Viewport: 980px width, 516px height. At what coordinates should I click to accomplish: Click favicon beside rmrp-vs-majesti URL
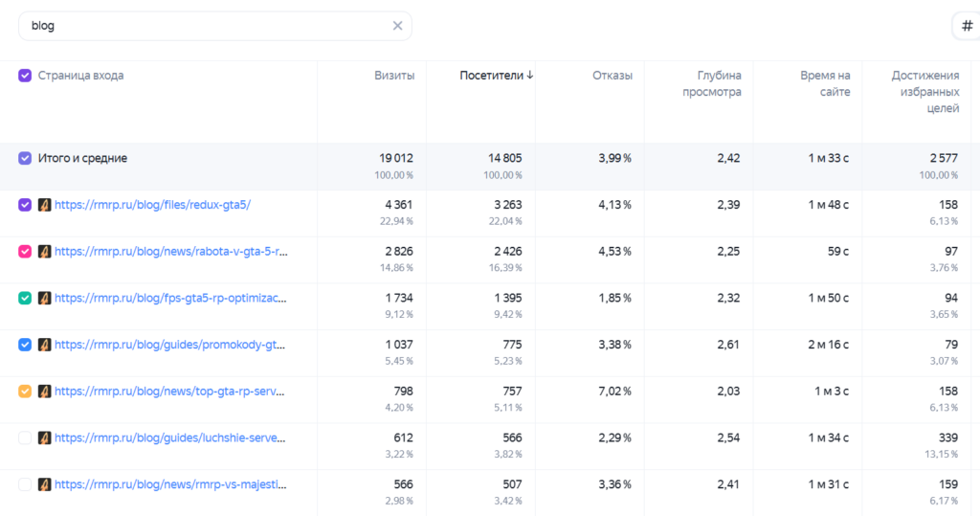point(44,484)
